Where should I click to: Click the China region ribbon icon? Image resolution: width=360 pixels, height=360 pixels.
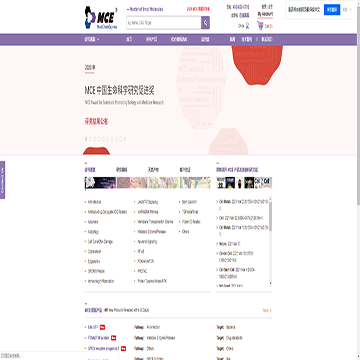(248, 26)
